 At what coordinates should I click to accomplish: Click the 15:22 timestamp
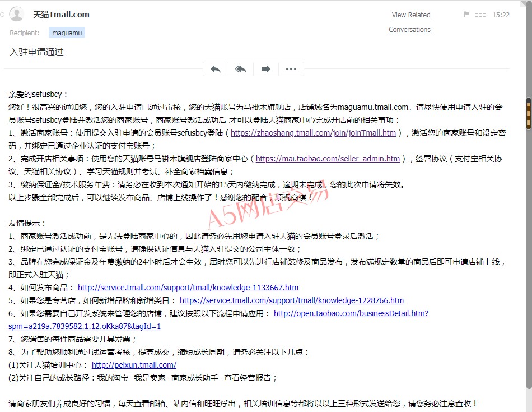point(501,15)
